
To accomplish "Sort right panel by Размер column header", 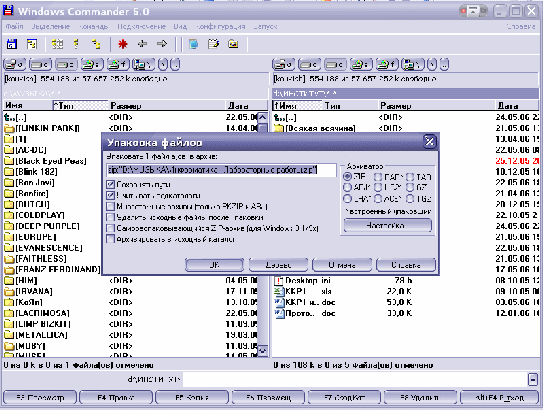I will (x=436, y=105).
